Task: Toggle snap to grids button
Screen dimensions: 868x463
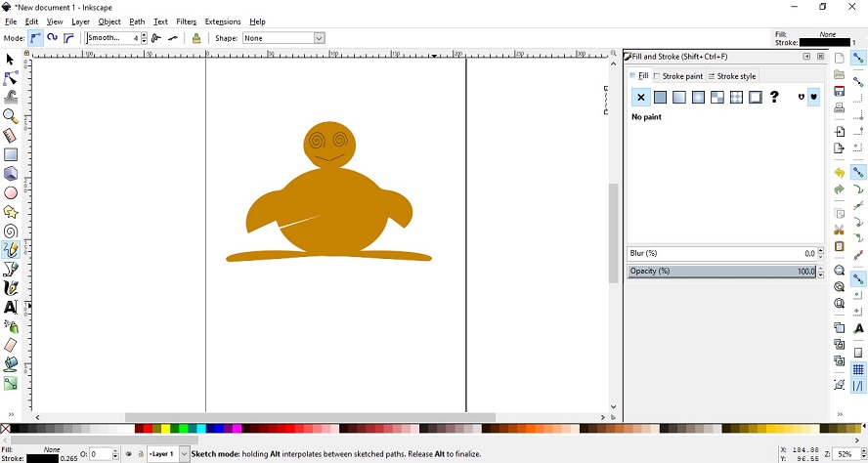Action: [x=858, y=369]
